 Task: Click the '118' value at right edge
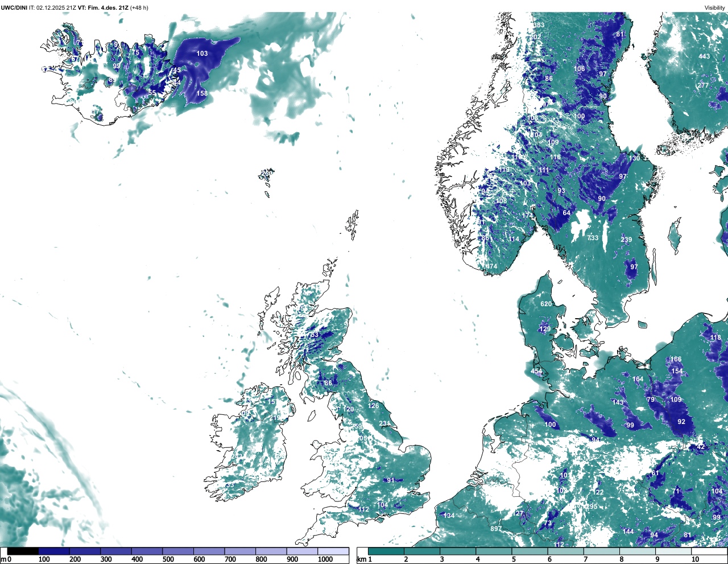coord(715,338)
